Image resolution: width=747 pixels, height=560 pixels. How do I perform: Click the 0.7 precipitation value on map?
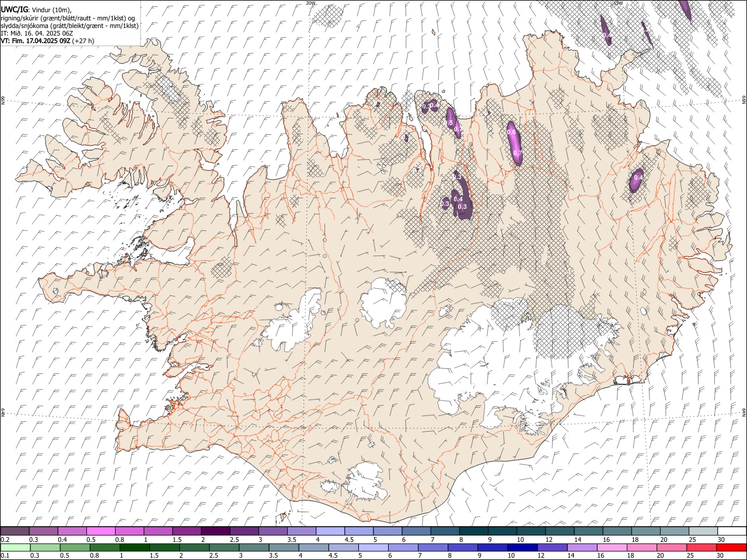(x=517, y=153)
